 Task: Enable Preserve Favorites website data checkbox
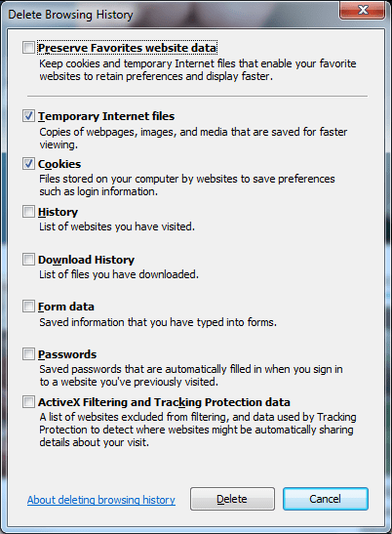28,47
